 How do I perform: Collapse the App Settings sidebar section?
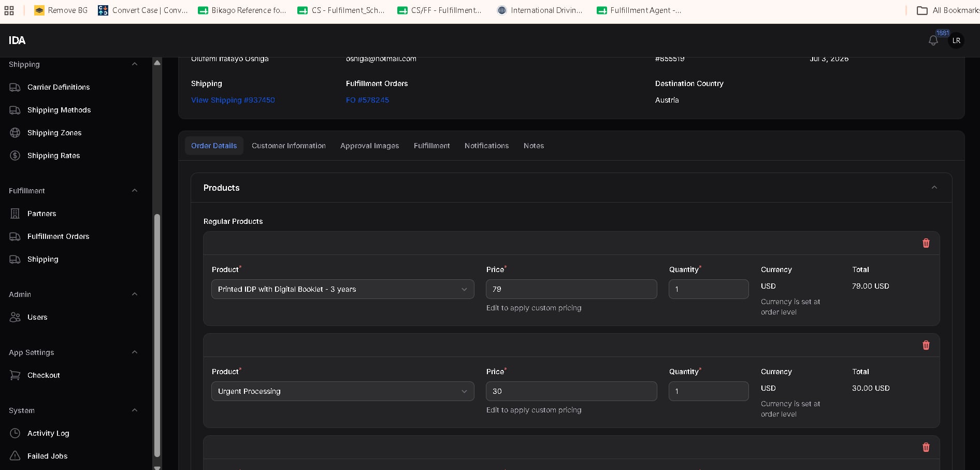tap(135, 352)
